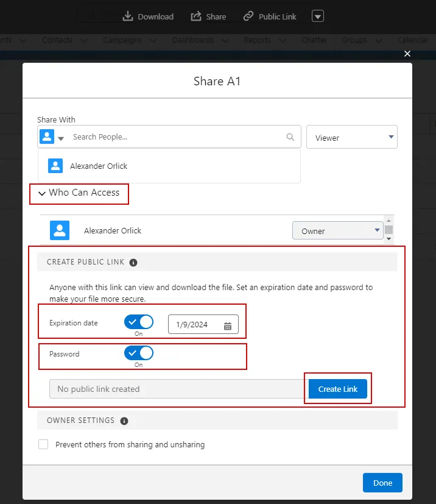Open the Chatter tab
This screenshot has width=436, height=504.
pos(314,40)
